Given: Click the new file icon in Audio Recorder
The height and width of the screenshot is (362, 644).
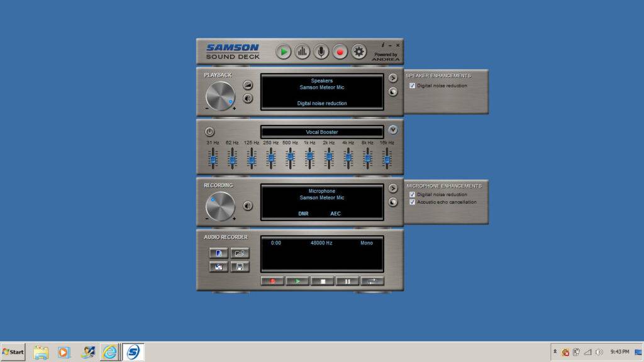Looking at the screenshot, I should (x=218, y=253).
